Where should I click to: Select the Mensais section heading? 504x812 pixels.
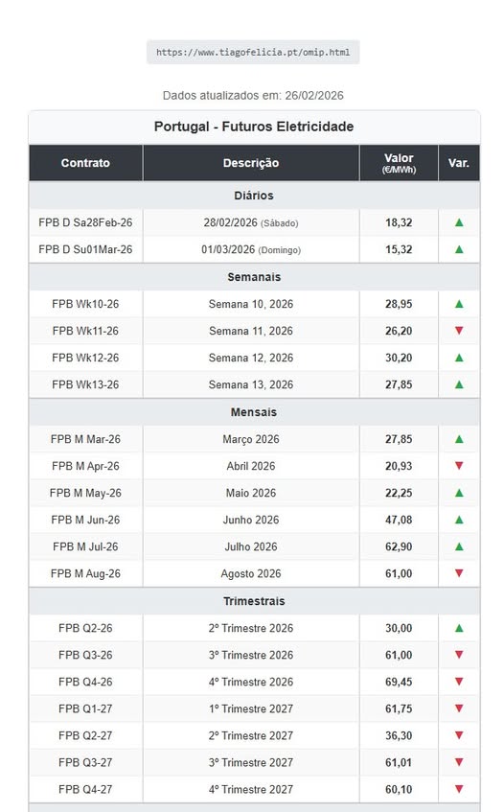tap(254, 412)
